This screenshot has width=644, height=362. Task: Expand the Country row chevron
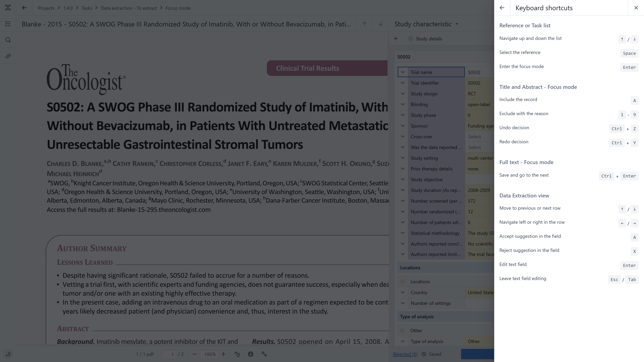[x=402, y=293]
